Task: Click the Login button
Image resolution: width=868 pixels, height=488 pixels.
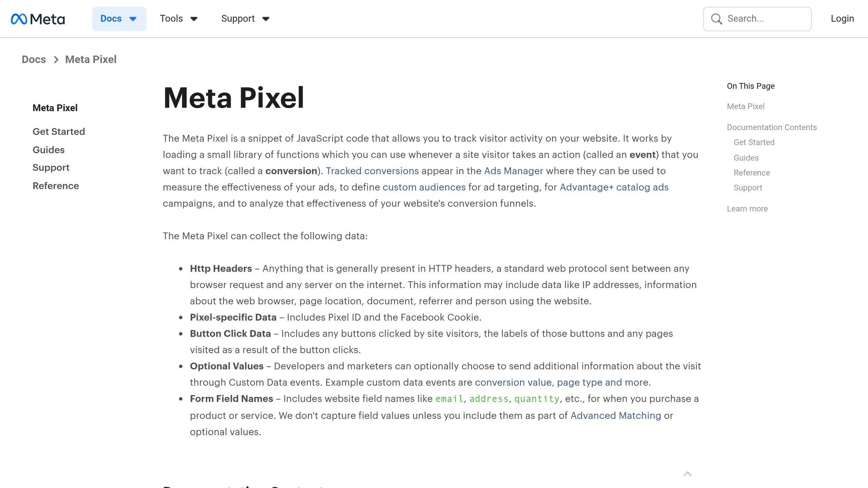Action: (x=842, y=19)
